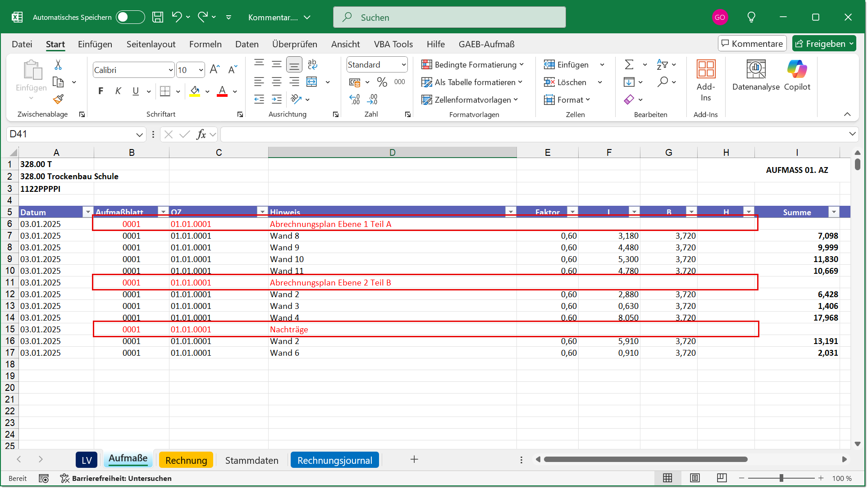Toggle italic formatting K button
Image resolution: width=868 pixels, height=489 pixels.
tap(118, 91)
